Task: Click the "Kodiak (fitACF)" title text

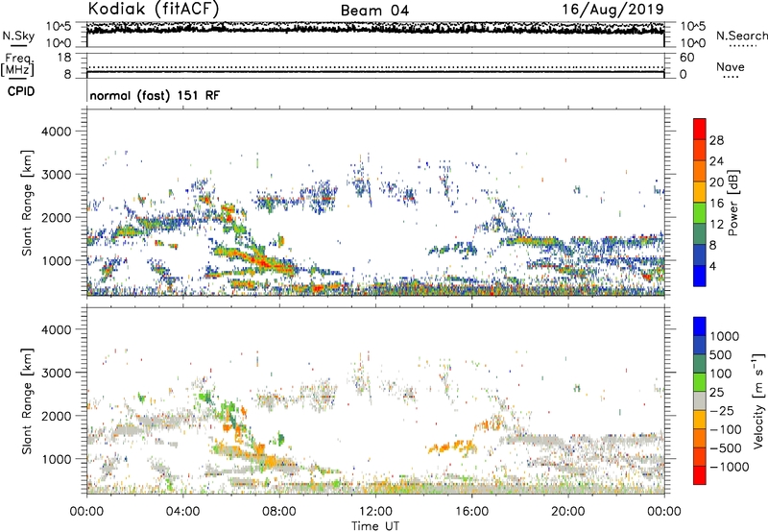Action: 154,9
